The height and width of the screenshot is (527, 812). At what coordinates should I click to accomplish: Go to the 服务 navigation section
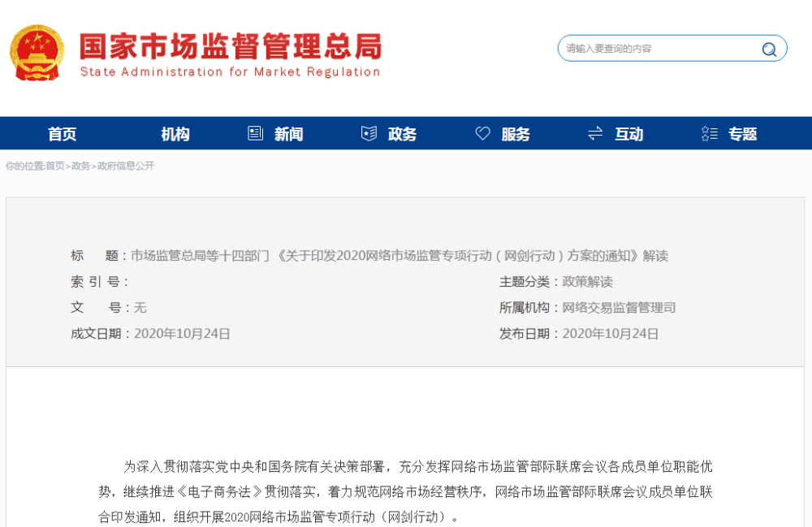point(516,134)
